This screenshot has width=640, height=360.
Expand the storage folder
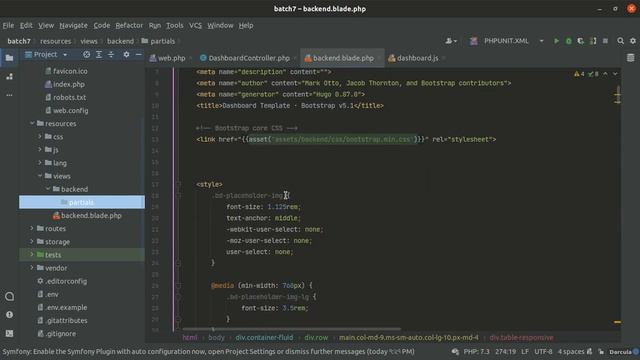click(32, 241)
